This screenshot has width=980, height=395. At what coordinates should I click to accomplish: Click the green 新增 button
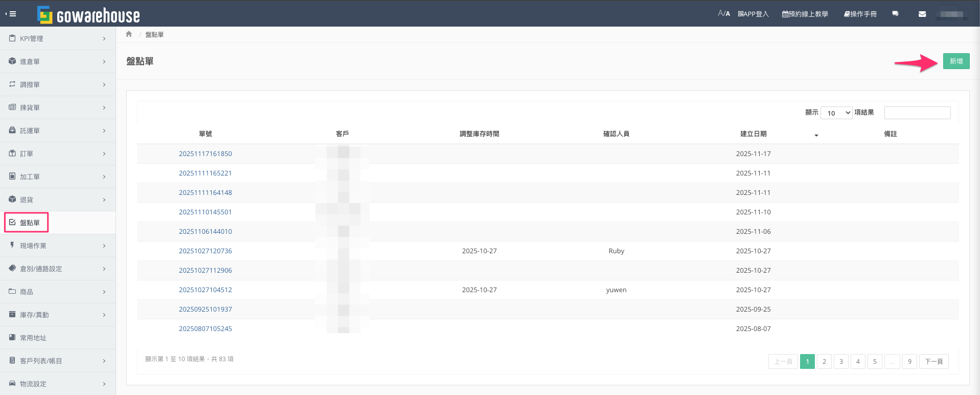point(956,61)
